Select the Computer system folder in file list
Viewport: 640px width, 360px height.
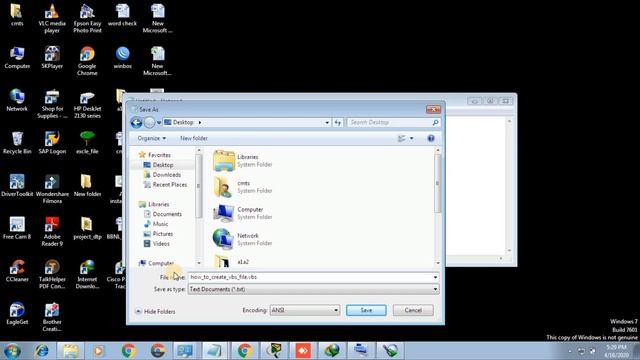(x=243, y=213)
